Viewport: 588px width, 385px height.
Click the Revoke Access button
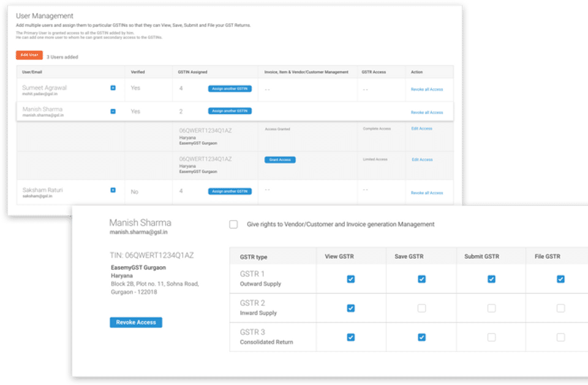(x=136, y=322)
